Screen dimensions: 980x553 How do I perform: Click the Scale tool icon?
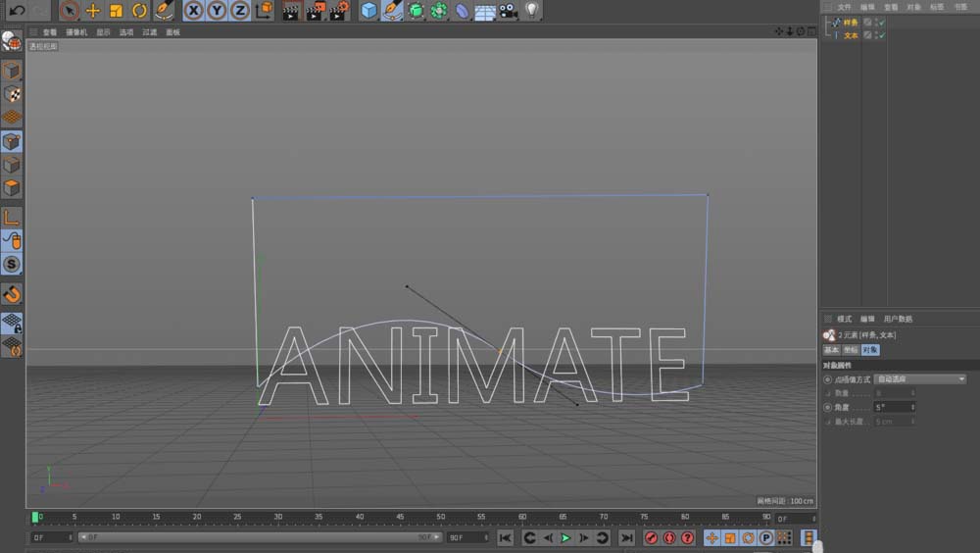point(117,11)
